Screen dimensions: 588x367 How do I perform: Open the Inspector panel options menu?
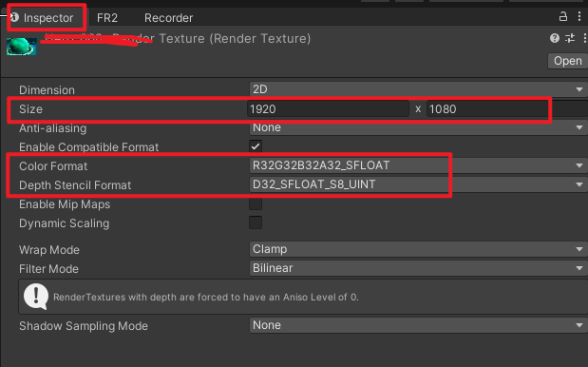pos(579,16)
